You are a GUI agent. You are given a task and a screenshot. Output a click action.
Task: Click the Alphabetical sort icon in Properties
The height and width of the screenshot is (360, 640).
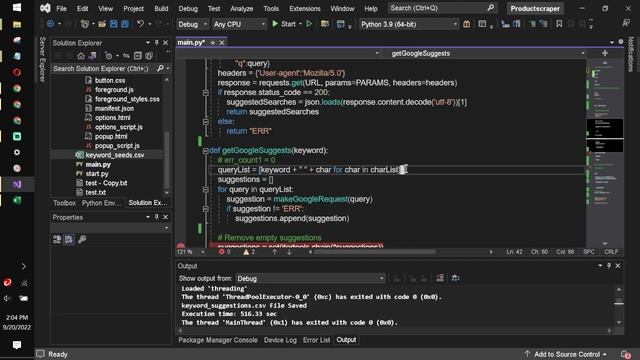coord(69,239)
